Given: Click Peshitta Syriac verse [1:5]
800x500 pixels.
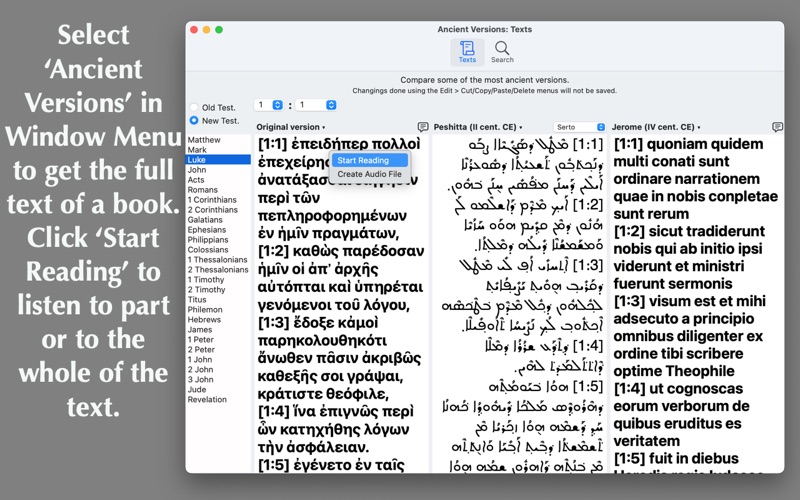Looking at the screenshot, I should [546, 387].
